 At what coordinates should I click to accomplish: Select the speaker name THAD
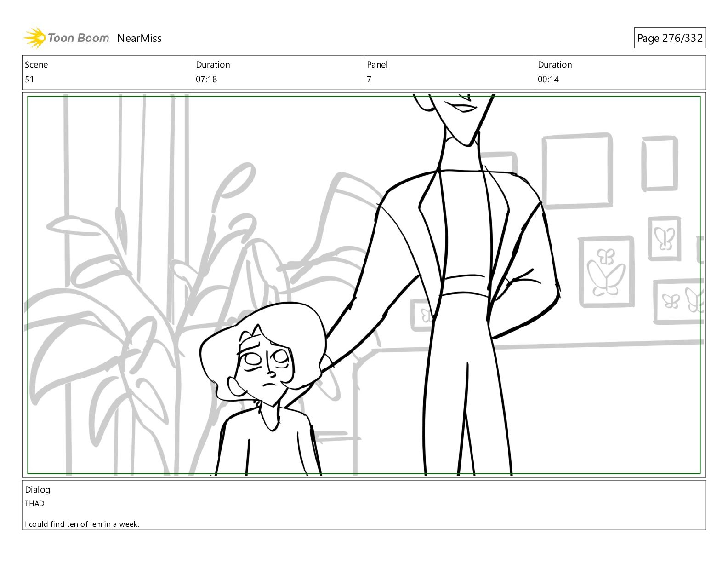34,503
